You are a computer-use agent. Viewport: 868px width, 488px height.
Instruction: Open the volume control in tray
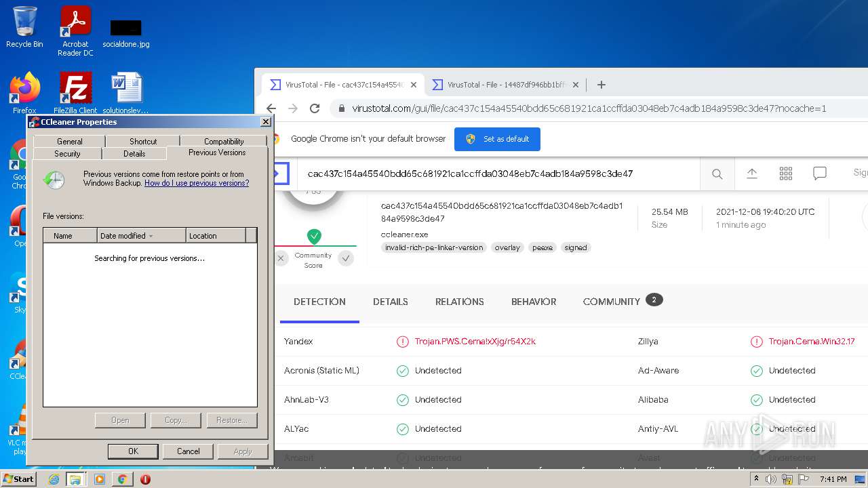click(x=771, y=479)
